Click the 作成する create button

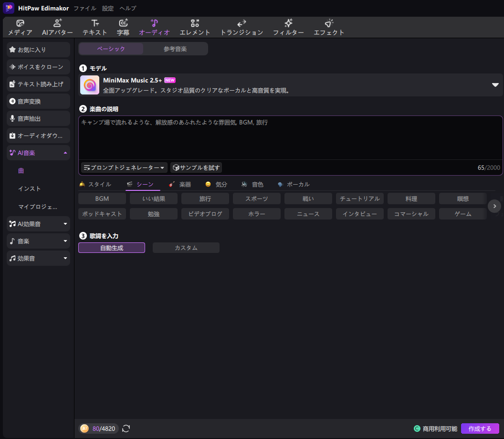click(x=480, y=429)
